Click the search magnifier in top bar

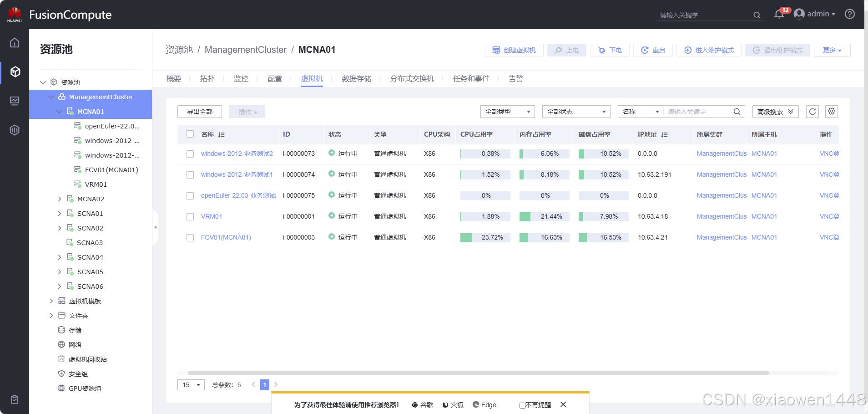tap(757, 15)
